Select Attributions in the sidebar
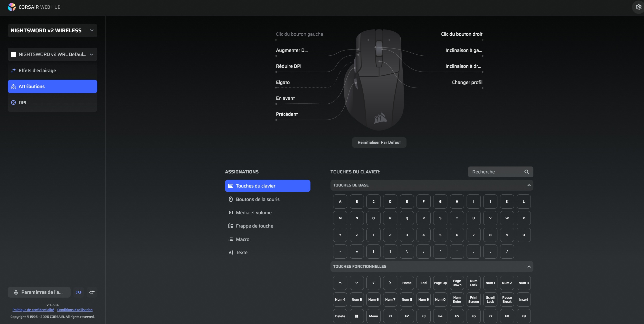This screenshot has width=644, height=324. (x=52, y=86)
